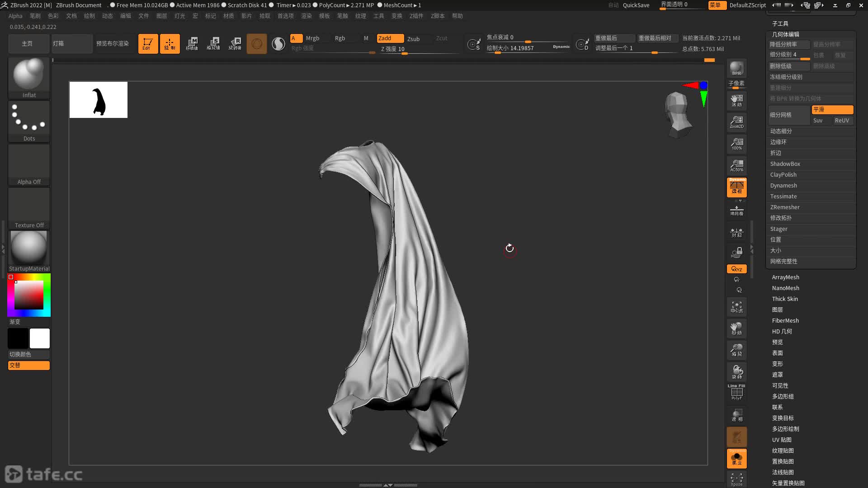The width and height of the screenshot is (868, 488).
Task: Open the 文件 (File) menu
Action: pyautogui.click(x=143, y=16)
